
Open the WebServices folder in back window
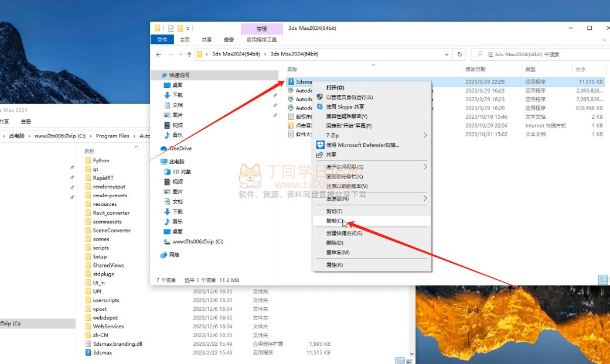point(108,327)
